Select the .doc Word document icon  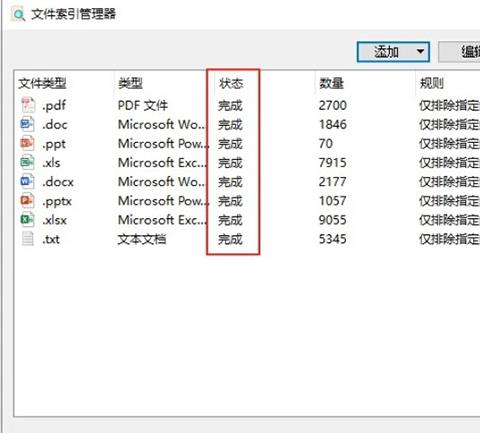[x=27, y=124]
